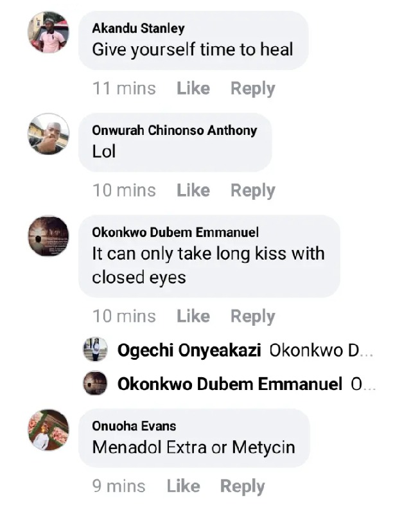Like the long kiss comment

193,316
